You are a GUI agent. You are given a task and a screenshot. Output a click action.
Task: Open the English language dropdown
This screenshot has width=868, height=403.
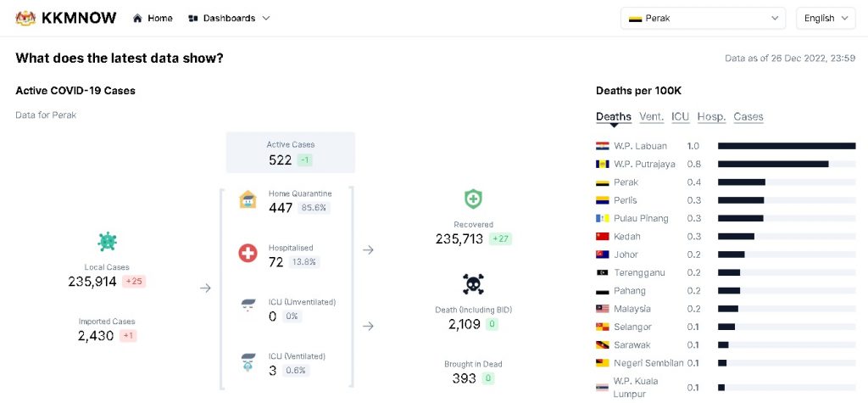click(x=826, y=18)
